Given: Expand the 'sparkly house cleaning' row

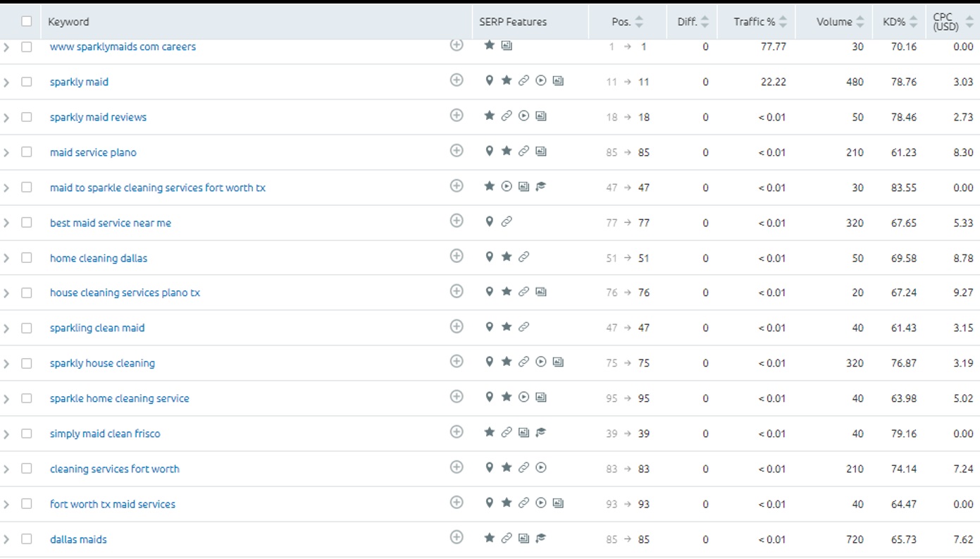Looking at the screenshot, I should pyautogui.click(x=6, y=364).
